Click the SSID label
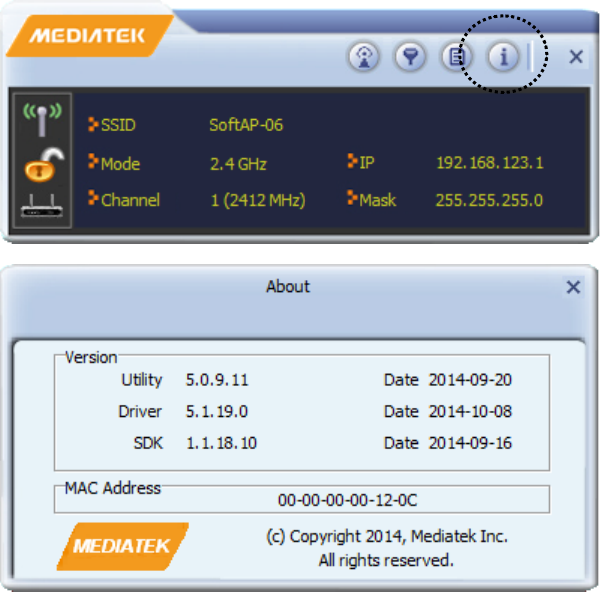 point(118,125)
